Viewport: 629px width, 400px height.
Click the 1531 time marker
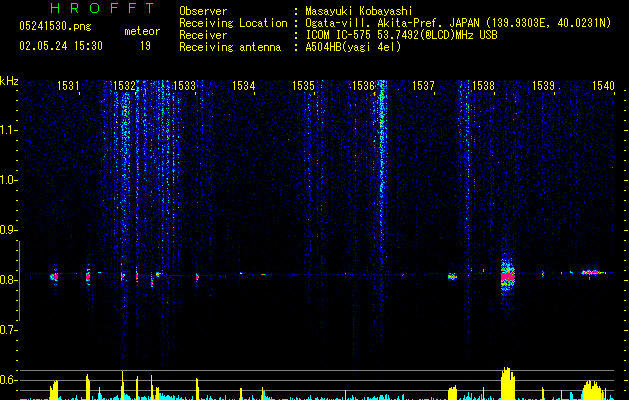point(68,85)
